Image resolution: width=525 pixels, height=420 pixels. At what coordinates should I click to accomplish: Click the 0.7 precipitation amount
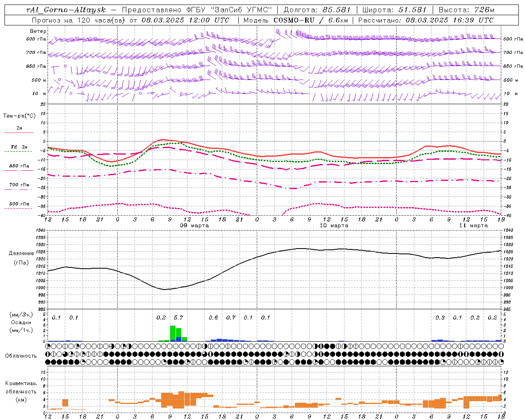point(231,318)
